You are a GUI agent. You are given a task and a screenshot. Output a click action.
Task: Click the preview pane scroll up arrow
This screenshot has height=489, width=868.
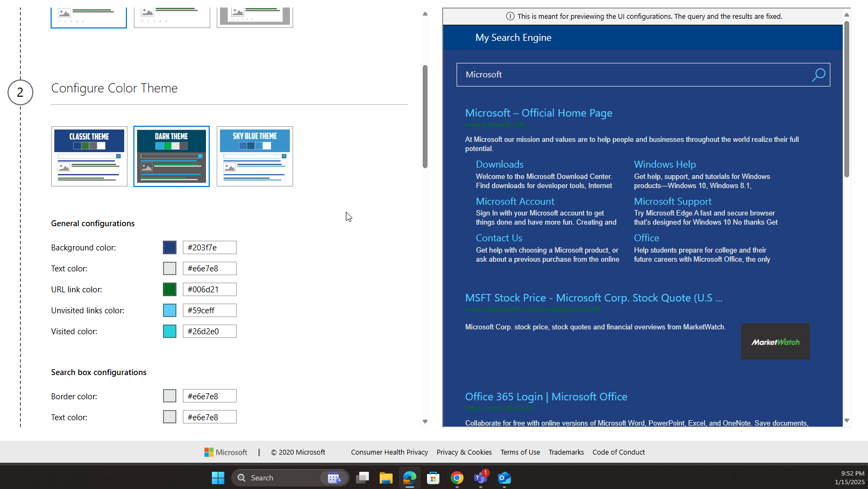click(x=846, y=15)
